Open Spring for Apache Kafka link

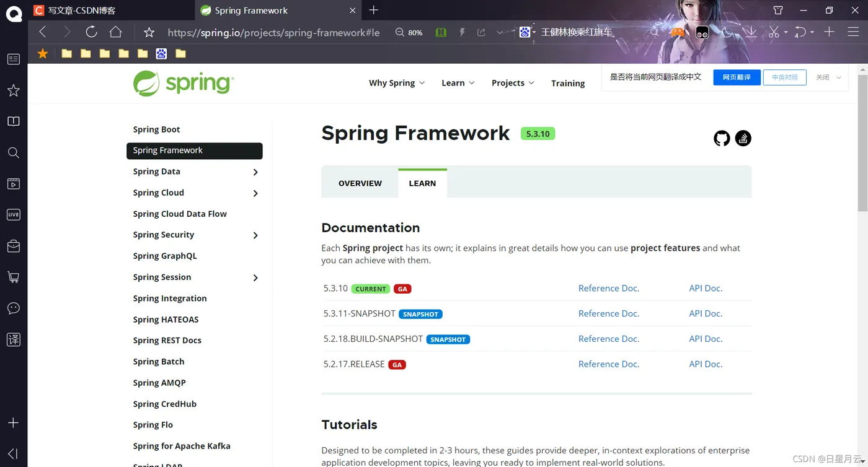[182, 446]
